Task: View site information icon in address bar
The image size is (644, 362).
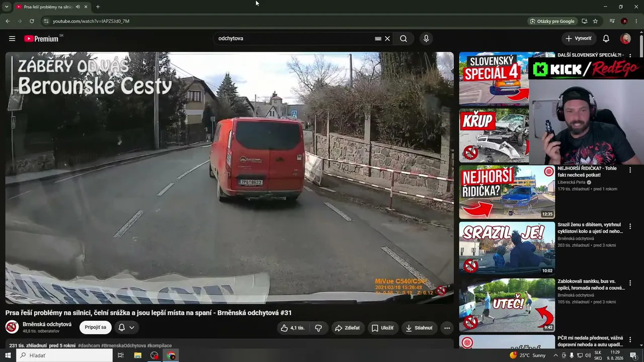Action: tap(46, 21)
